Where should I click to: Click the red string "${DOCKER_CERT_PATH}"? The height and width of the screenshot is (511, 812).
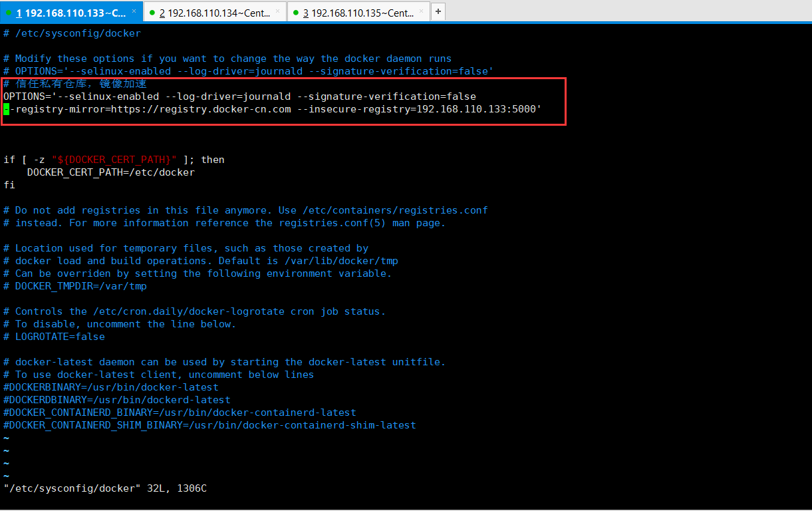[x=114, y=160]
